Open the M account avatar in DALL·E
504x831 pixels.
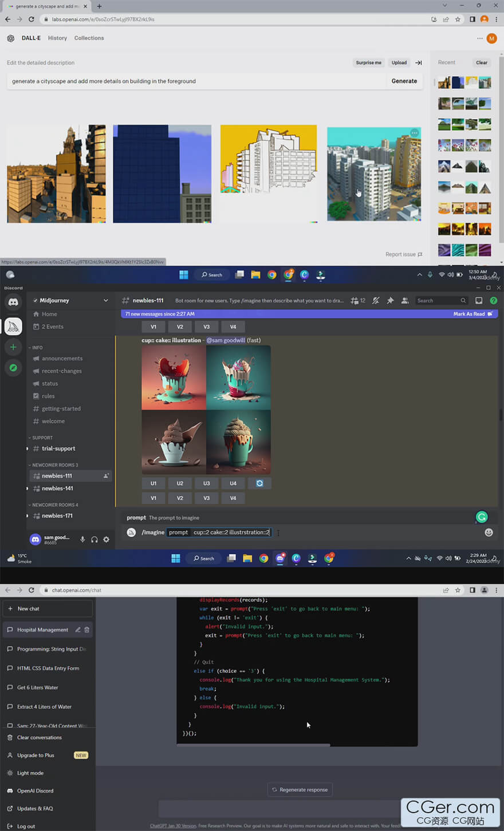491,38
